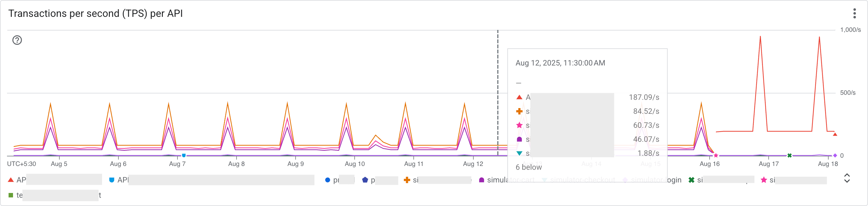Viewport: 868px width, 206px height.
Task: Toggle the red triangle series in the legend
Action: [17, 180]
